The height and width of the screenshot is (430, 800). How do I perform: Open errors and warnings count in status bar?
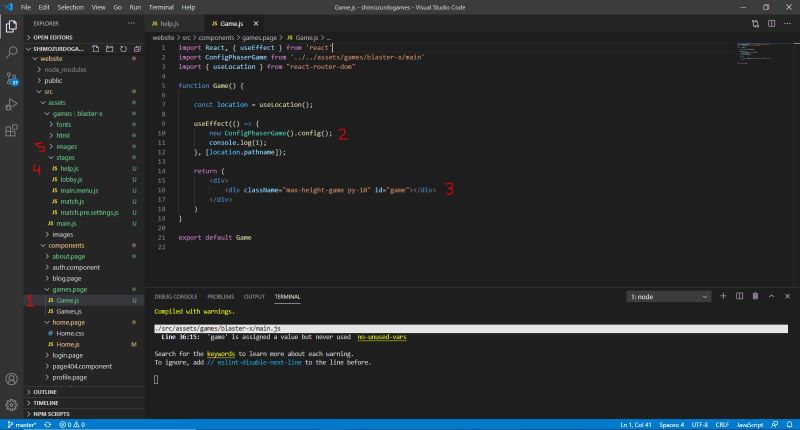[72, 424]
